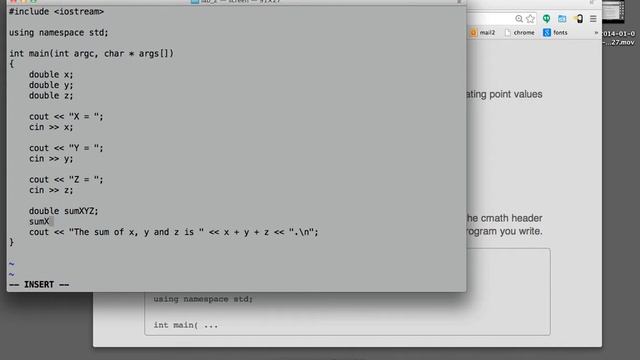Click the 'double y;' declaration line

[51, 85]
